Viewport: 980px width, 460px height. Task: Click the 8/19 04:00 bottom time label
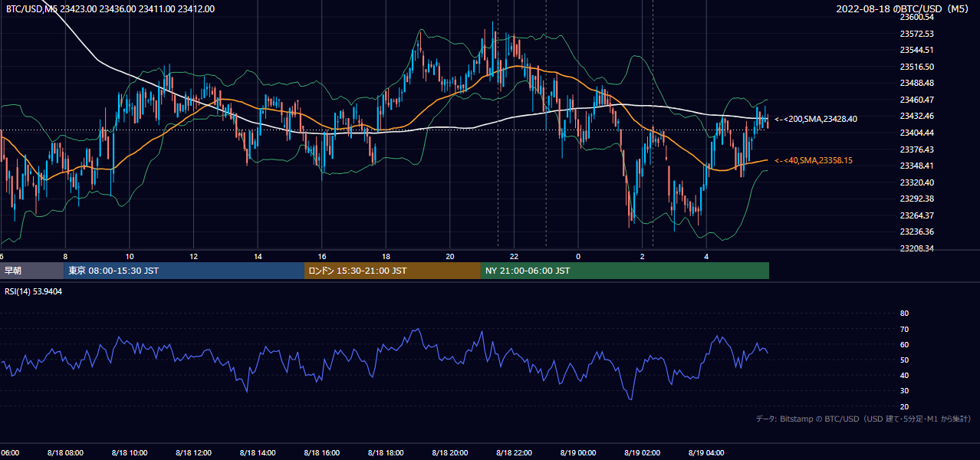coord(706,453)
